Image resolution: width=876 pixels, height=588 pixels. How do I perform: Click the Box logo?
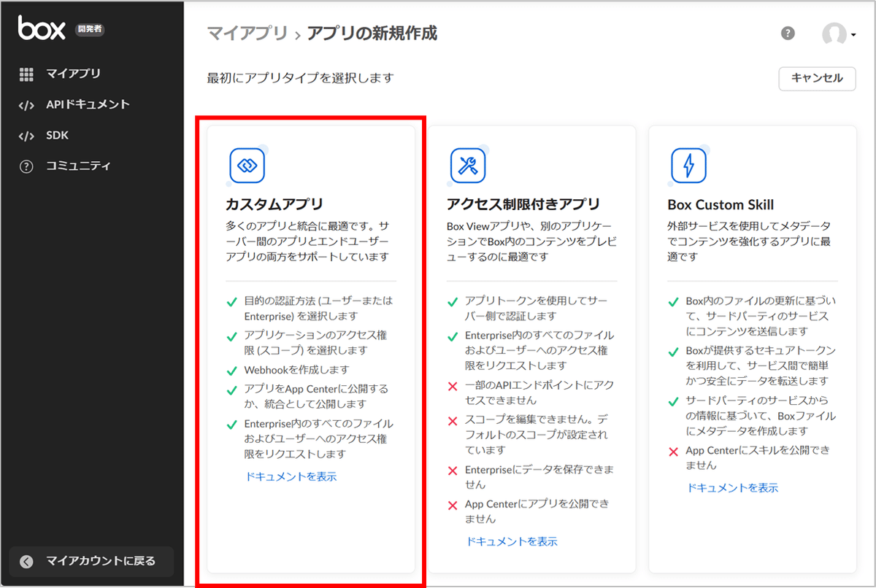(42, 28)
